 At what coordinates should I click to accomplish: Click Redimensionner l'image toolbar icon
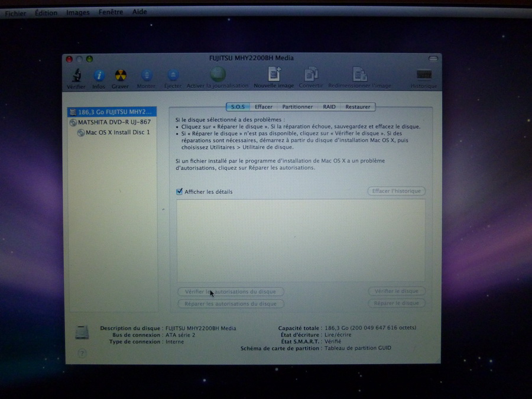359,74
